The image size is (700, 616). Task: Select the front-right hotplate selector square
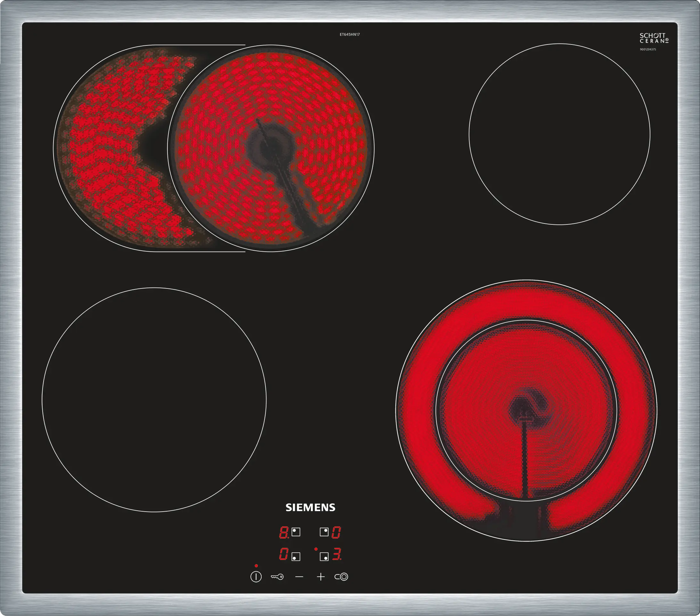pos(324,557)
